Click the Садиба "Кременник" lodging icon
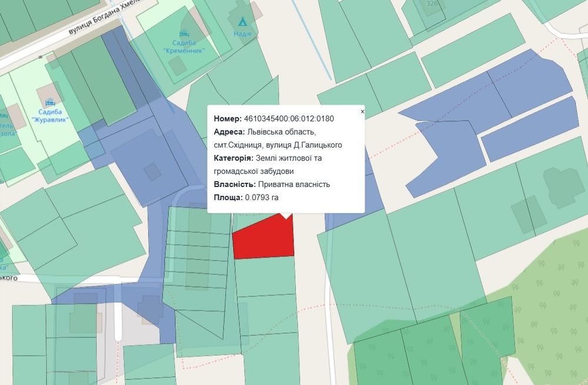The height and width of the screenshot is (385, 588). 183,34
